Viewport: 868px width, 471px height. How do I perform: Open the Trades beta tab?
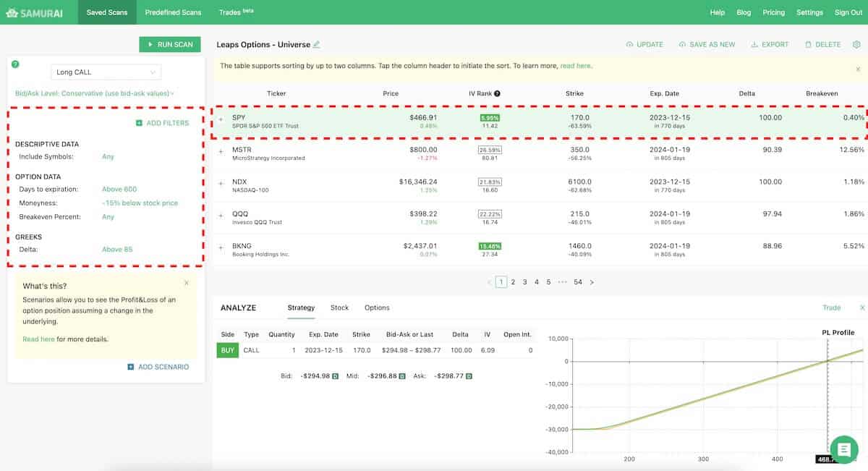click(x=237, y=12)
